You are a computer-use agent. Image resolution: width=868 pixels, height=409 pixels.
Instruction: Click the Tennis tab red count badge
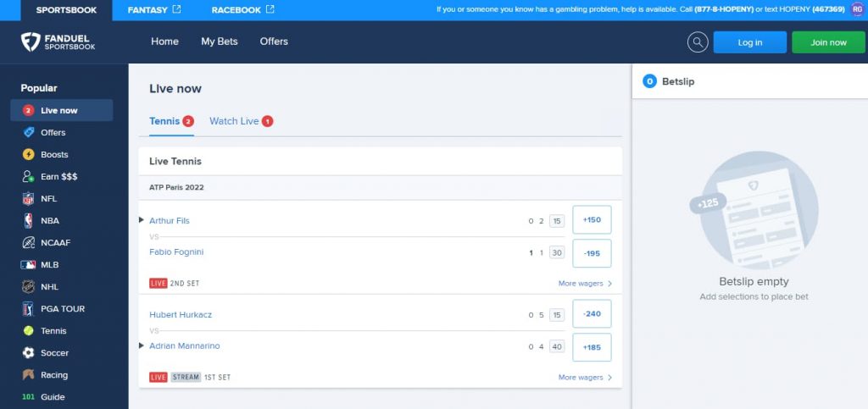point(188,122)
